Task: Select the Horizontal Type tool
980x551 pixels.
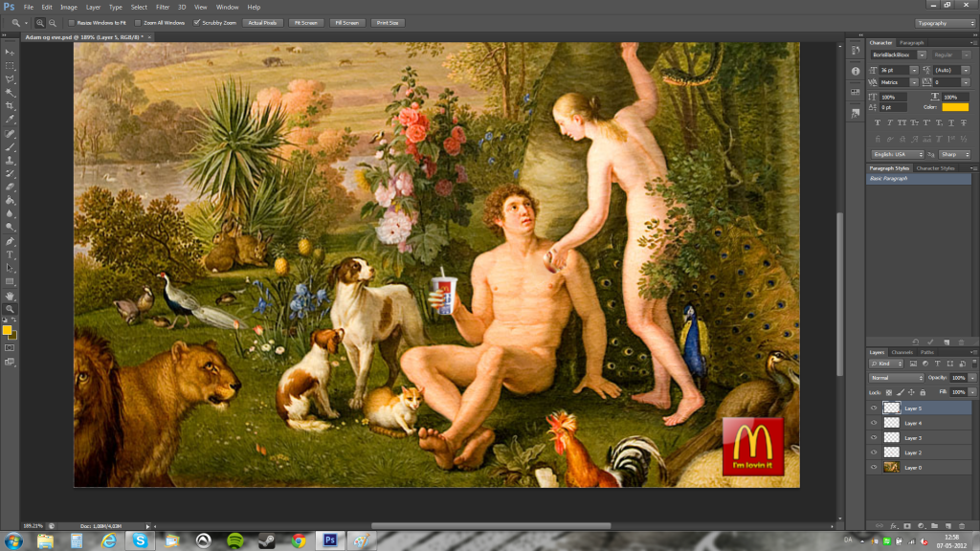Action: [x=10, y=254]
